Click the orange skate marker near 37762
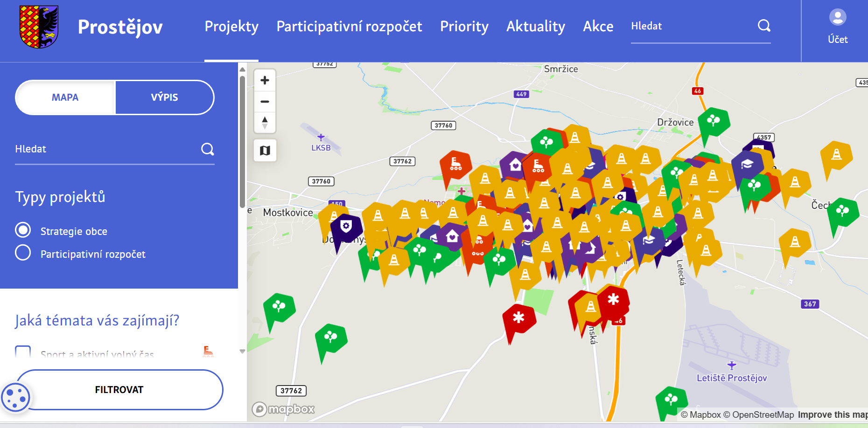The height and width of the screenshot is (428, 868). click(455, 164)
